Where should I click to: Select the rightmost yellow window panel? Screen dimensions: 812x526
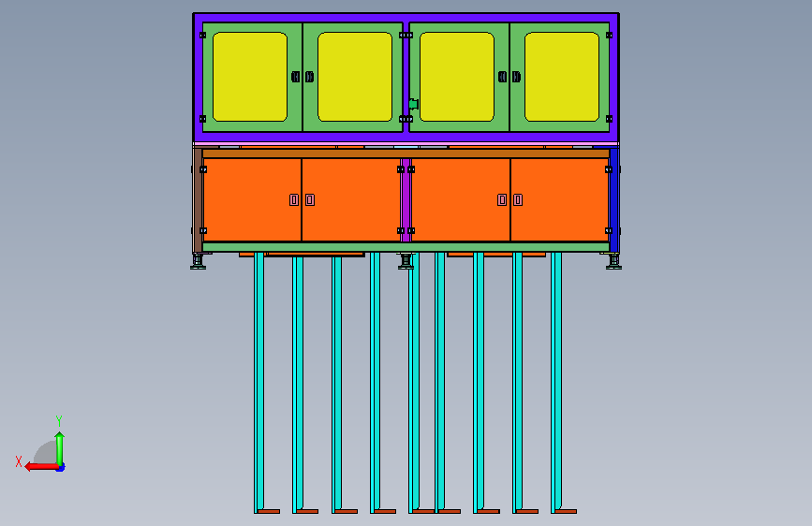point(562,77)
